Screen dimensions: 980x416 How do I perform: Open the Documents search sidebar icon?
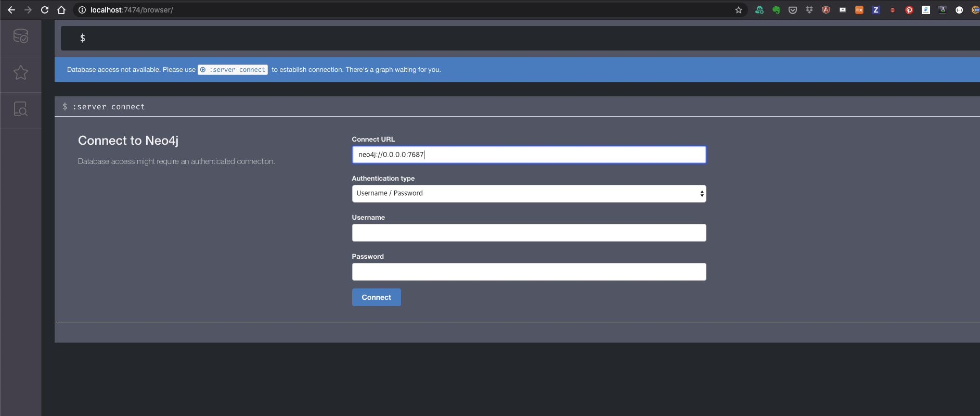point(21,109)
